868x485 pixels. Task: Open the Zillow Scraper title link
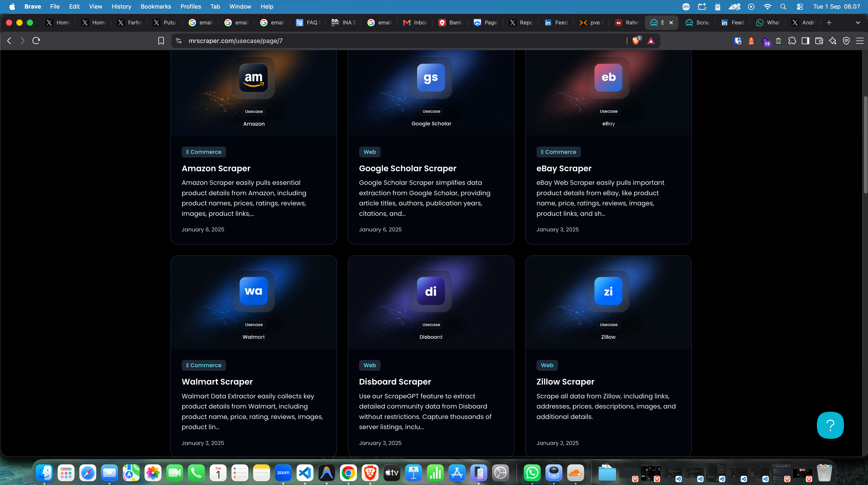(565, 382)
